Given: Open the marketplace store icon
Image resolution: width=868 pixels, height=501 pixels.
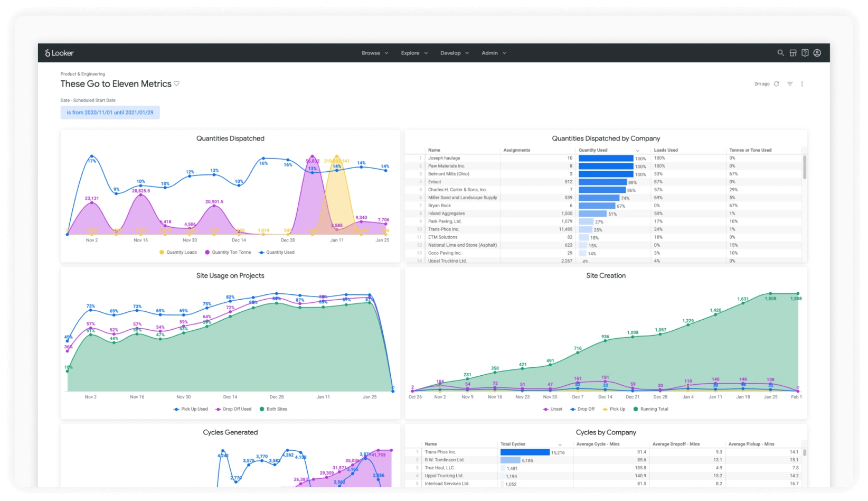Looking at the screenshot, I should tap(792, 53).
